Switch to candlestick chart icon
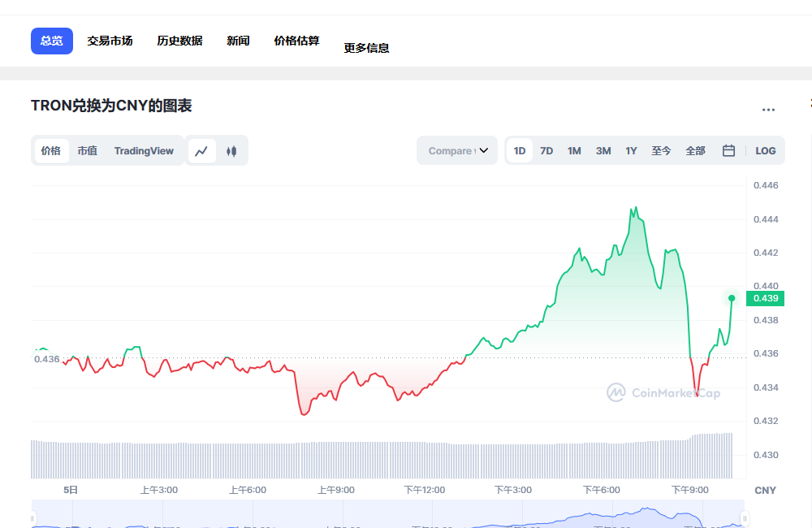The image size is (812, 528). coord(231,151)
